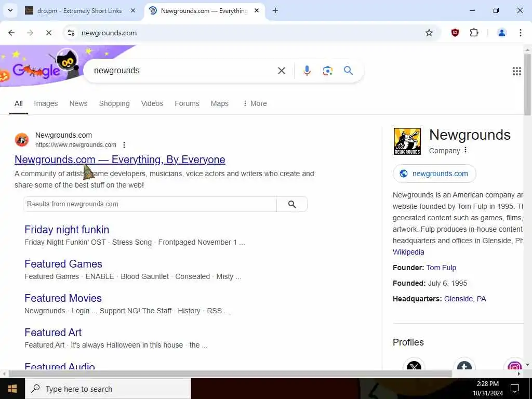The width and height of the screenshot is (532, 399).
Task: Open the Wikipedia source link
Action: [408, 252]
